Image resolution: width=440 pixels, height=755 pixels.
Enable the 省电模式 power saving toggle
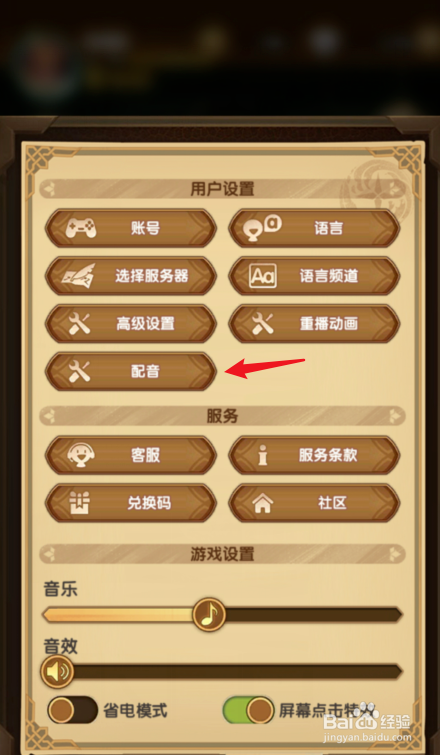tap(73, 710)
